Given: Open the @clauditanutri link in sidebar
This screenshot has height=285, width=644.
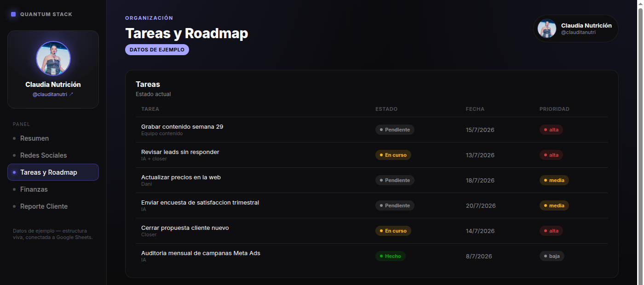Looking at the screenshot, I should click(x=53, y=94).
